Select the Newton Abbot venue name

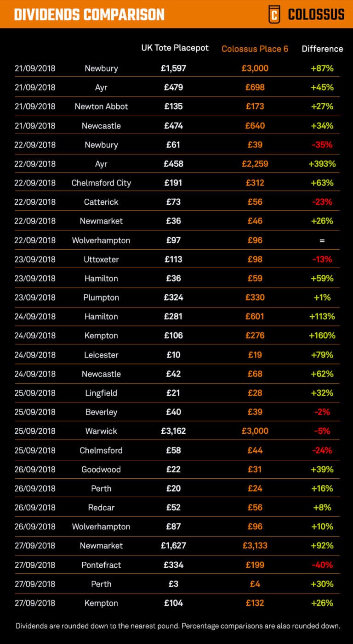(101, 106)
